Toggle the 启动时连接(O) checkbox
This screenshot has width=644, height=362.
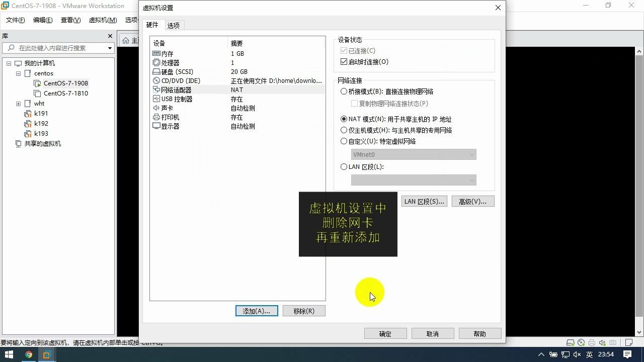pyautogui.click(x=344, y=62)
